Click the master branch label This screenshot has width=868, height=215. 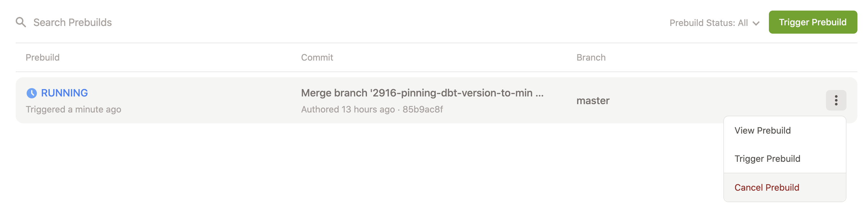click(593, 100)
